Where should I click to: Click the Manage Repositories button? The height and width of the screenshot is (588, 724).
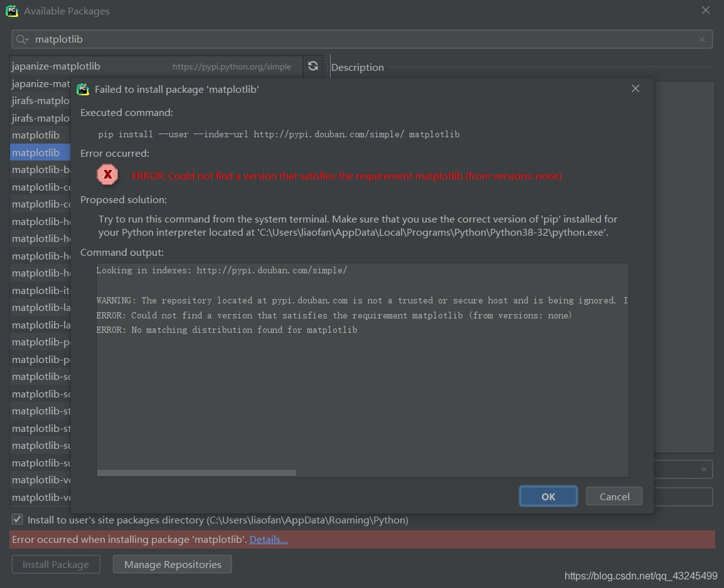tap(173, 564)
